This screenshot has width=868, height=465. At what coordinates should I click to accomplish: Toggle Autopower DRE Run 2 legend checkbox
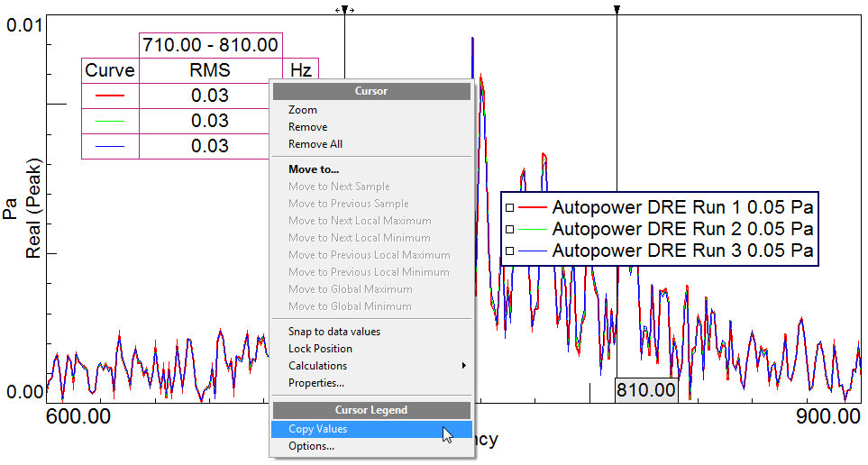pos(509,228)
